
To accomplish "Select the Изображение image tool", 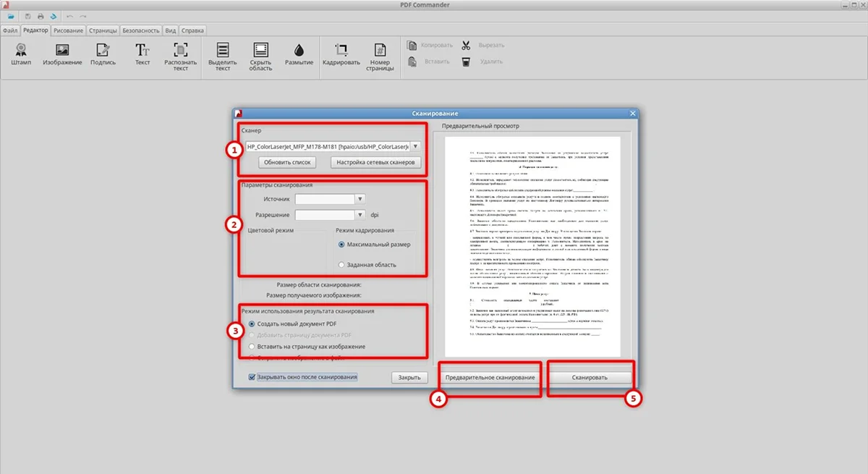I will coord(62,51).
